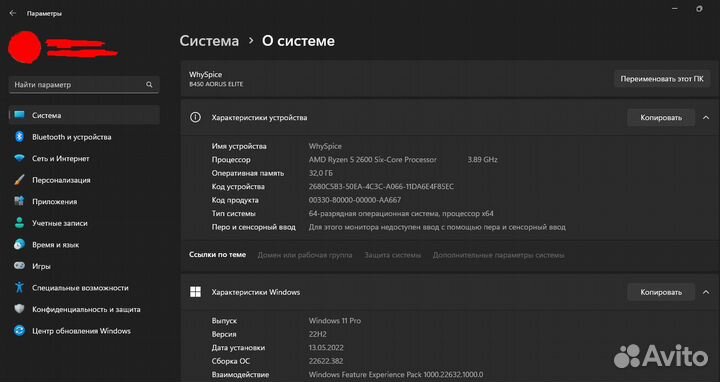Click the version value 22H2
Screen dimensions: 720x382
click(317, 334)
